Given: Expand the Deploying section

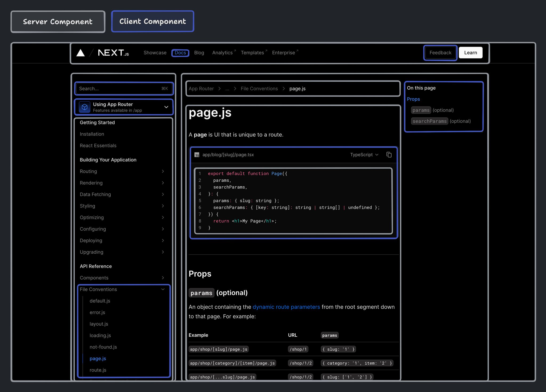Looking at the screenshot, I should [x=122, y=241].
